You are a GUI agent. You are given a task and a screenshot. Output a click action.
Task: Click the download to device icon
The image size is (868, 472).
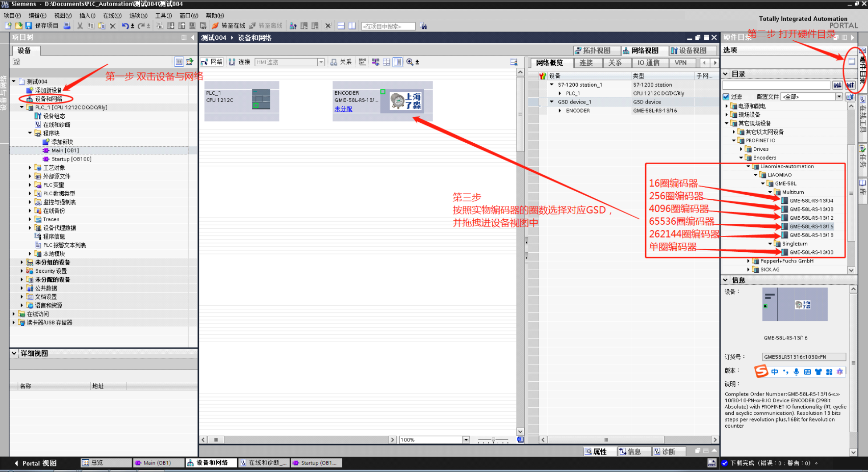coord(171,25)
